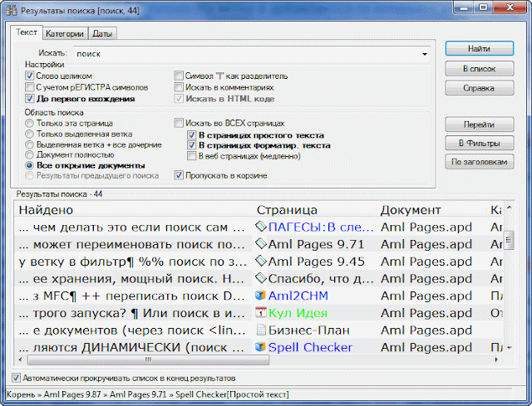Screen dimensions: 532x406
Task: Select result '… е документов (через поиск <lin…'
Action: coord(131,330)
